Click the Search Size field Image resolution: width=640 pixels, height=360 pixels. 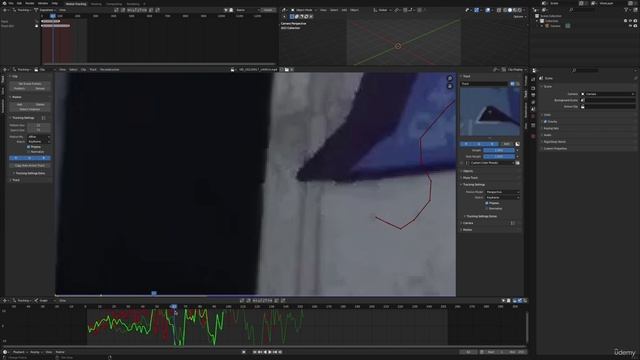(39, 130)
